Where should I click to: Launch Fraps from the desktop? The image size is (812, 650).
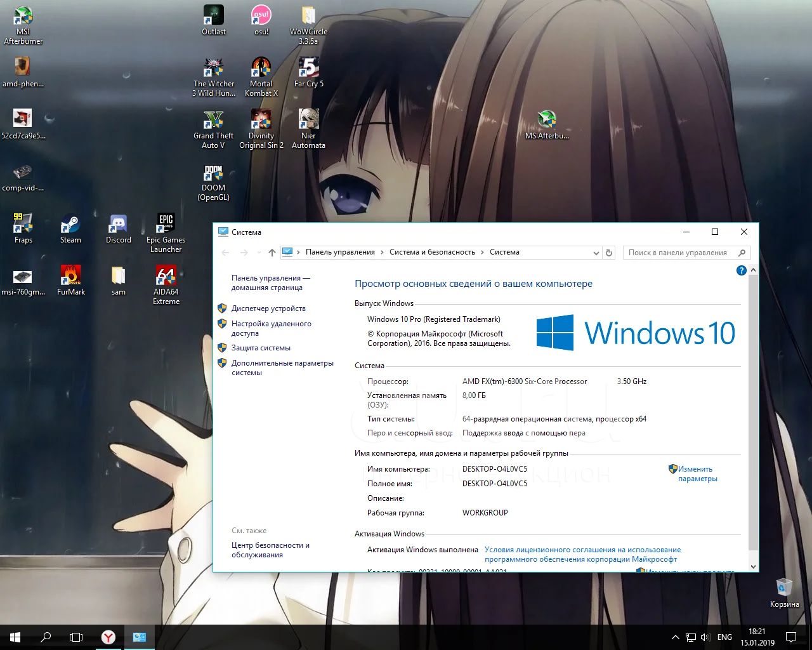(23, 228)
